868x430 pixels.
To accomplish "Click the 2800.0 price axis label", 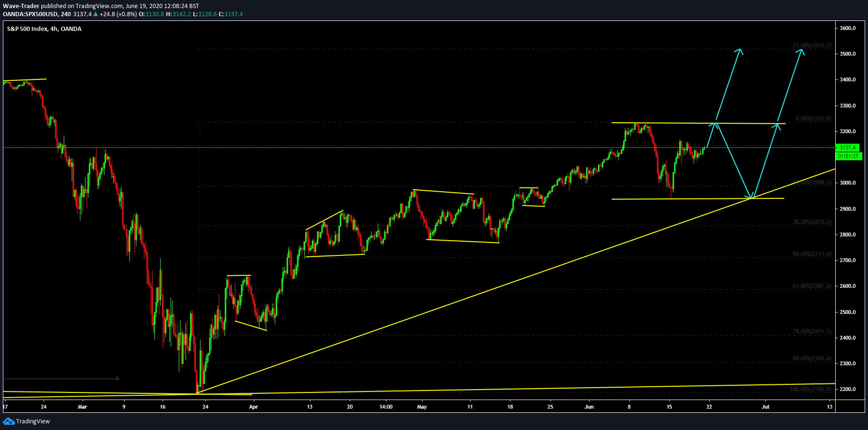I will [848, 235].
